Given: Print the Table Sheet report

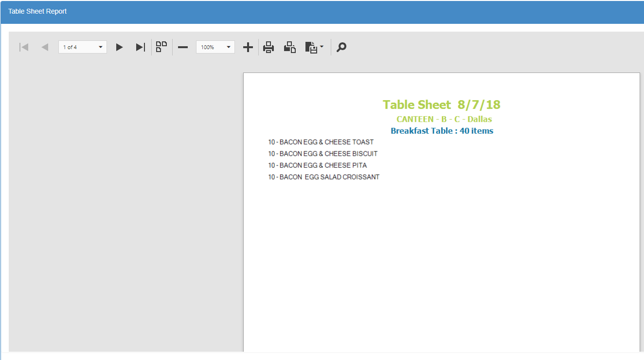Looking at the screenshot, I should click(268, 47).
